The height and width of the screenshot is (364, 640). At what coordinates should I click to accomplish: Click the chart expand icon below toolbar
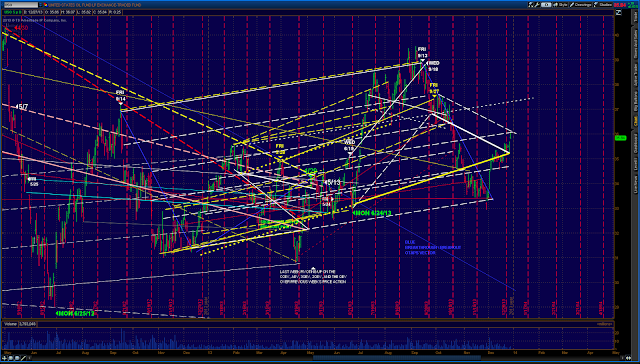(619, 13)
